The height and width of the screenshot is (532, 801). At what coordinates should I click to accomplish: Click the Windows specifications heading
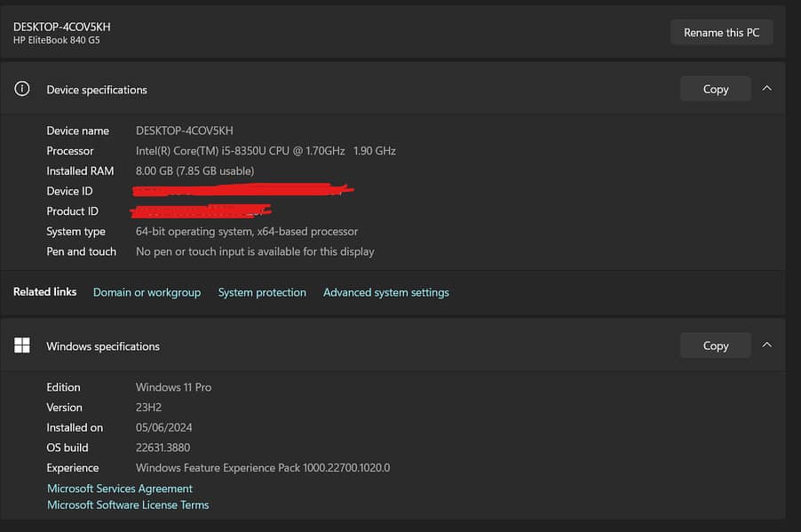103,346
